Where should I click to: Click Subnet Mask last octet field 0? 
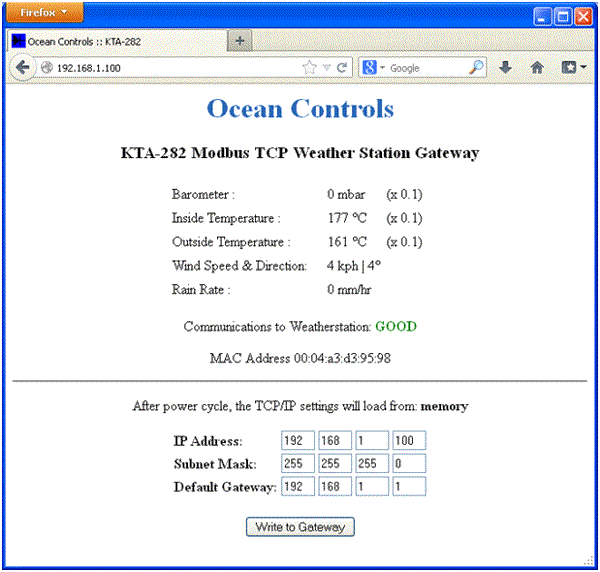pos(409,463)
